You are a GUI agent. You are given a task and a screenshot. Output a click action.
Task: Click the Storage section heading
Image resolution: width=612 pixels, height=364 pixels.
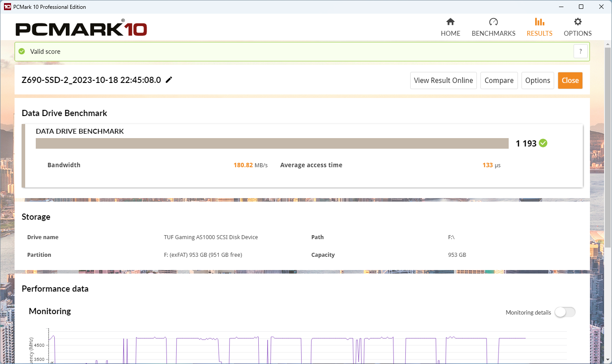(36, 217)
